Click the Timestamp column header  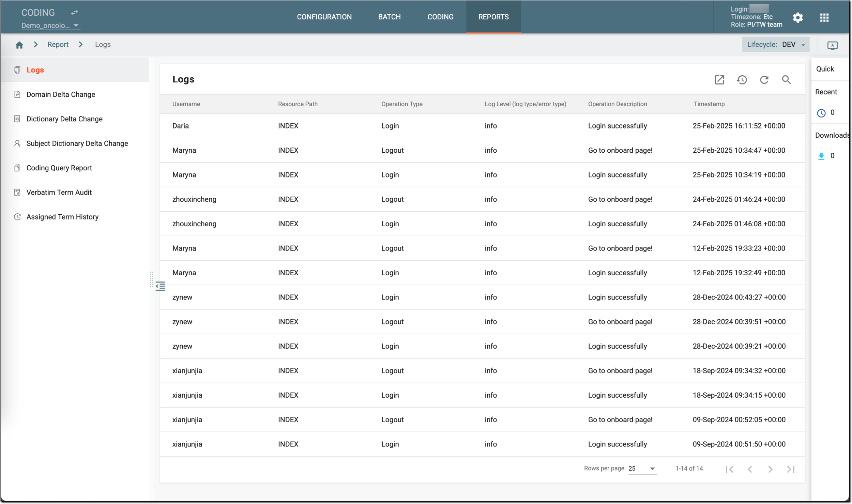(709, 104)
